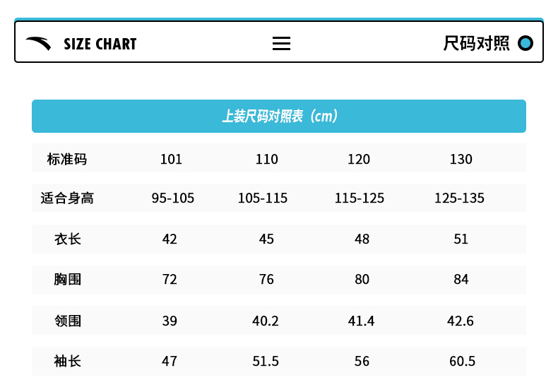
Task: Click the 40.2 collar measurement cell
Action: pos(266,321)
